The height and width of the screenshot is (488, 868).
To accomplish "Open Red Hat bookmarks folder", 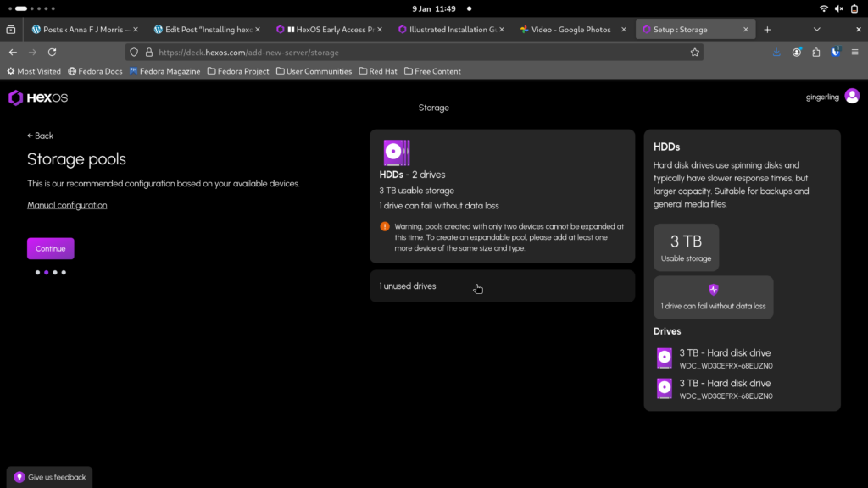I will [378, 71].
